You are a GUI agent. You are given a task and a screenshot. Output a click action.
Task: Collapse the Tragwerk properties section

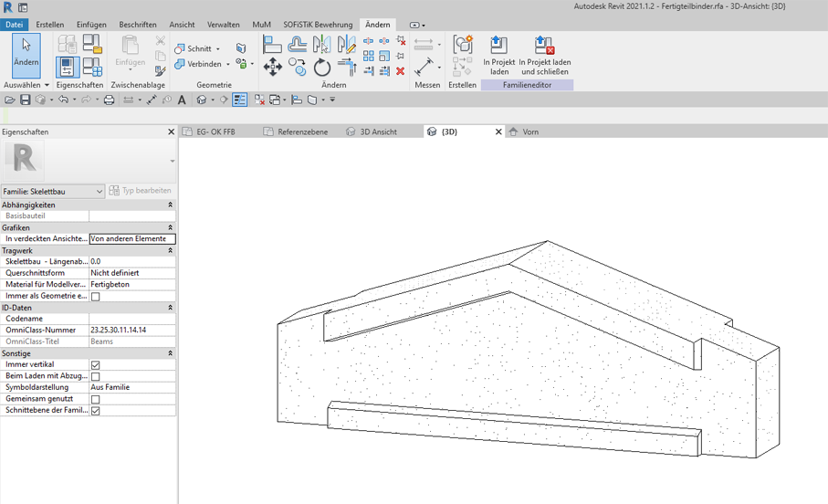click(170, 250)
